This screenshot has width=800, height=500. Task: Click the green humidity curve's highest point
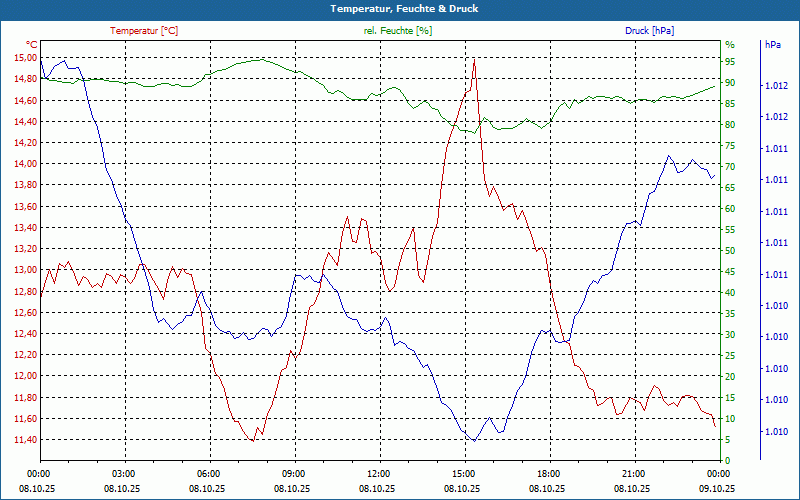pos(262,59)
